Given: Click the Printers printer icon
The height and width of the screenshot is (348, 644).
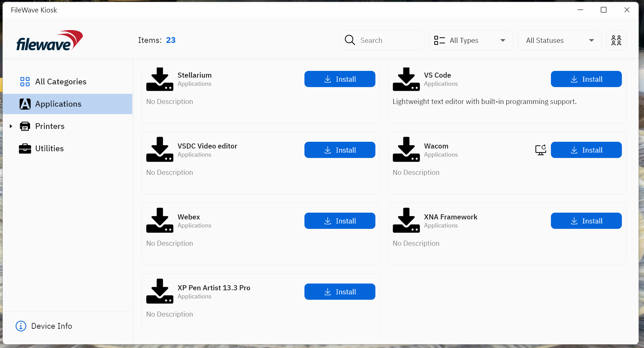Looking at the screenshot, I should point(25,126).
